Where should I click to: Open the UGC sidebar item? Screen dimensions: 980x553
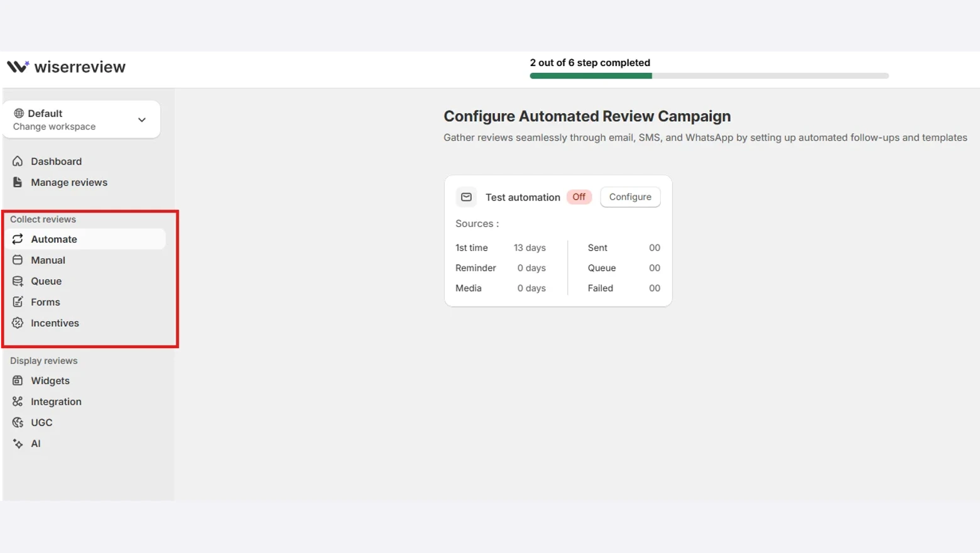41,422
